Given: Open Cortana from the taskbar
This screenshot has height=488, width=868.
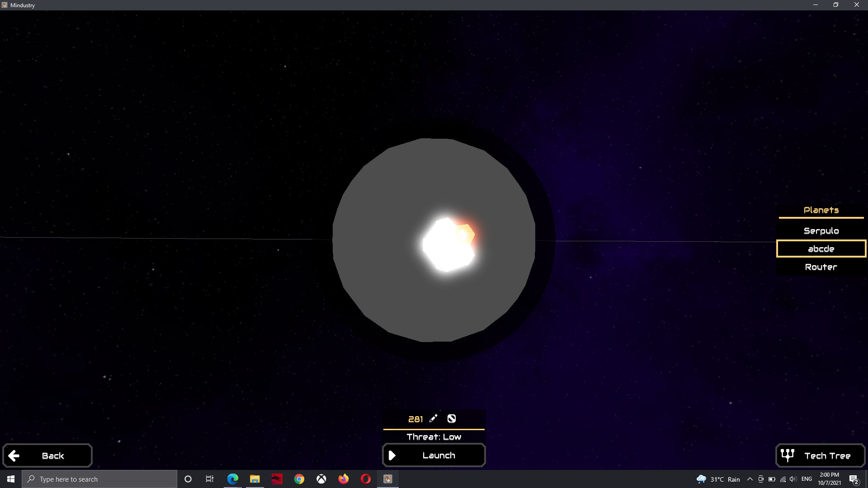Looking at the screenshot, I should 188,479.
